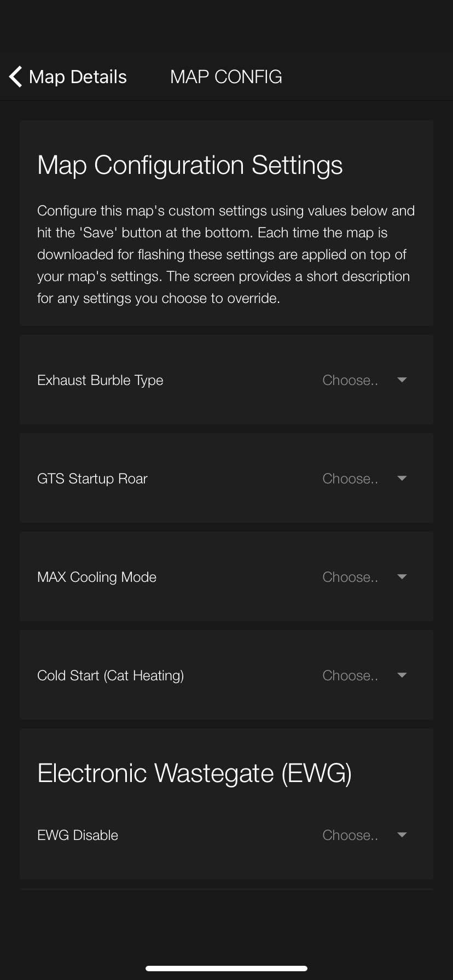Tap 'Choose..' for Cold Start (Cat Heating)

[350, 675]
